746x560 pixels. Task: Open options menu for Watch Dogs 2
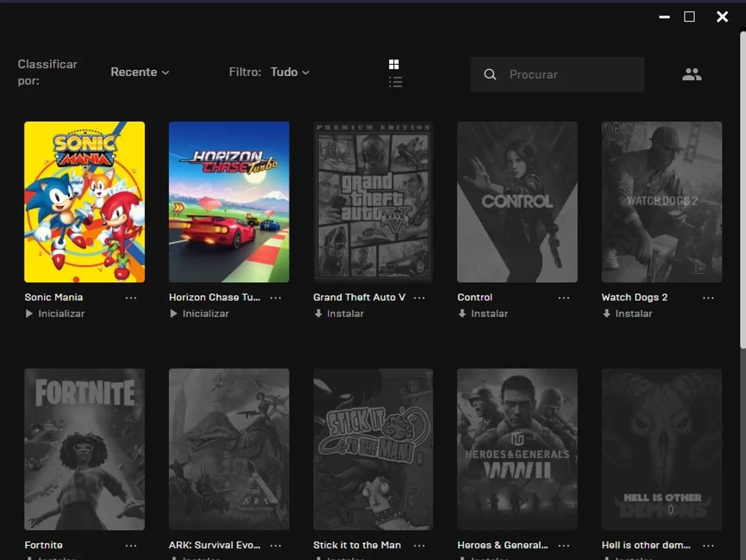point(708,297)
